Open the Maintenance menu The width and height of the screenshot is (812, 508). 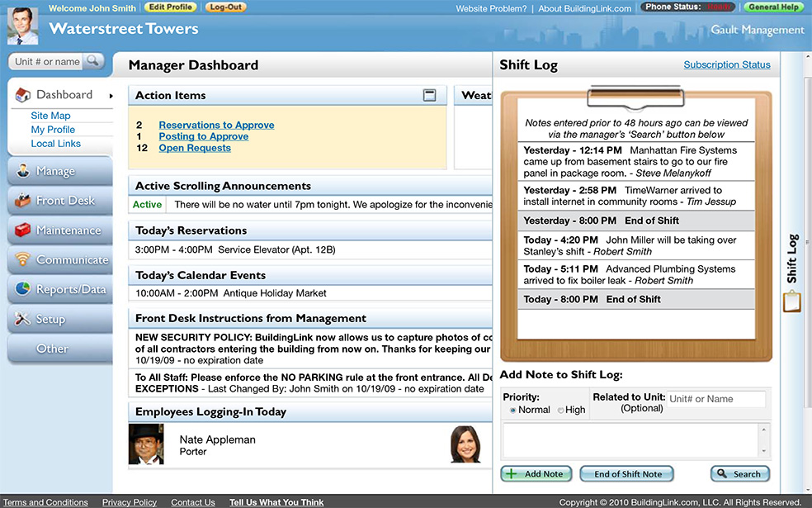[60, 230]
